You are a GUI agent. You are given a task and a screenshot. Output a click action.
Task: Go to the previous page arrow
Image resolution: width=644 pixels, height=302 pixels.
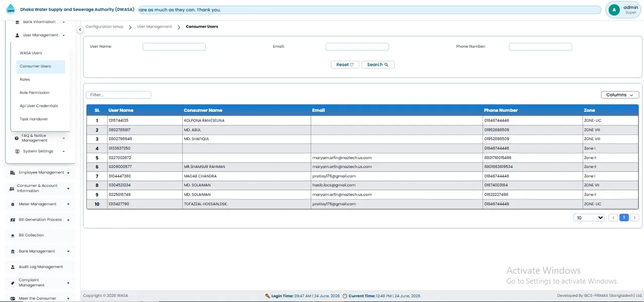pos(613,218)
